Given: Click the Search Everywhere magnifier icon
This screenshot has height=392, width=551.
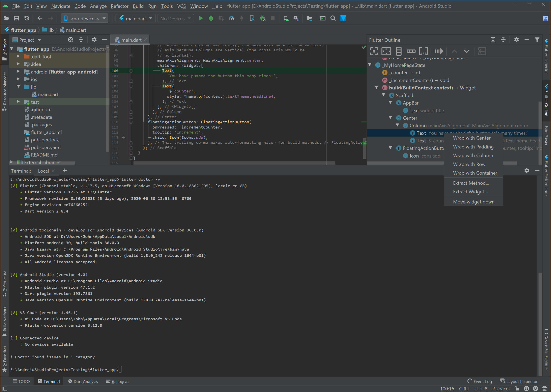Looking at the screenshot, I should 333,18.
